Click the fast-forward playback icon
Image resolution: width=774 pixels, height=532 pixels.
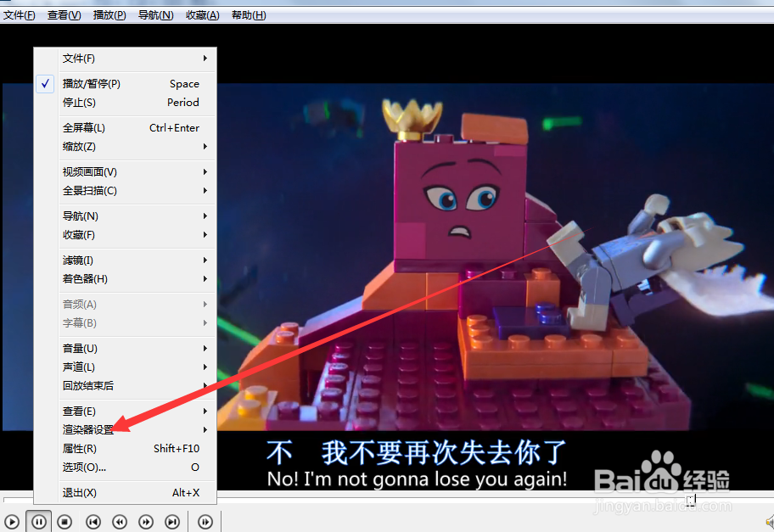pos(145,522)
